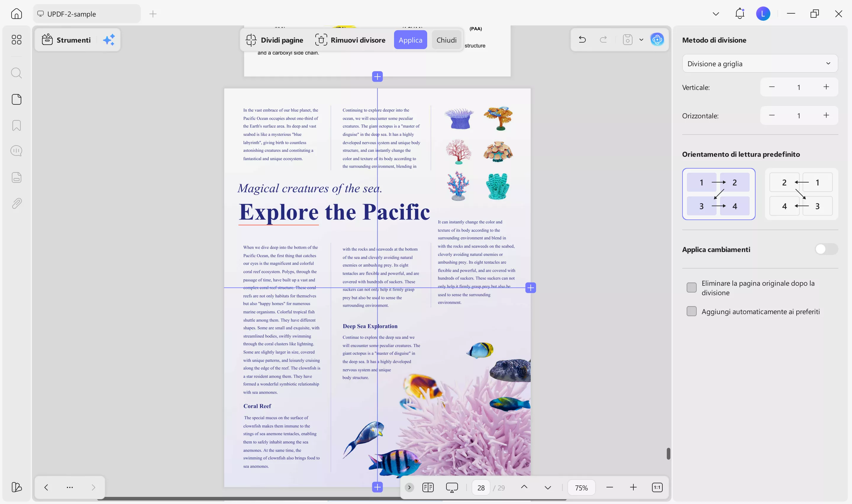
Task: Open the grid overview icon at top left
Action: pos(16,40)
